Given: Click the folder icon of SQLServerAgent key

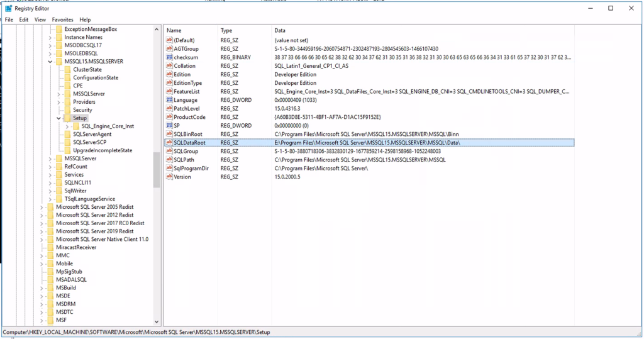Looking at the screenshot, I should [x=67, y=134].
